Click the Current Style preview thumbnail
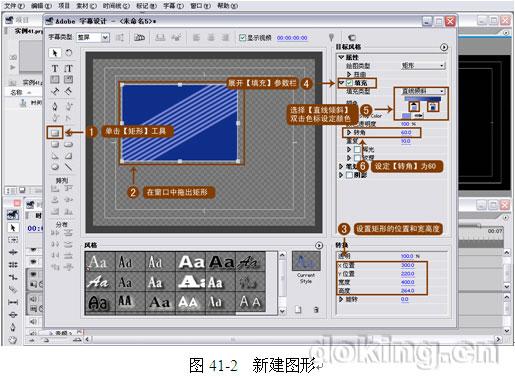This screenshot has width=515, height=379. (x=306, y=261)
